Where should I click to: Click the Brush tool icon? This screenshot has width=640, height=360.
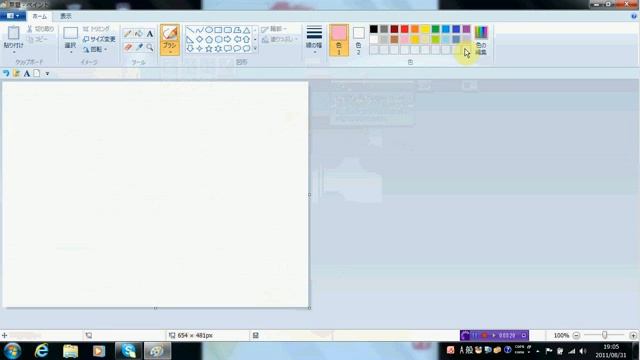coord(170,33)
